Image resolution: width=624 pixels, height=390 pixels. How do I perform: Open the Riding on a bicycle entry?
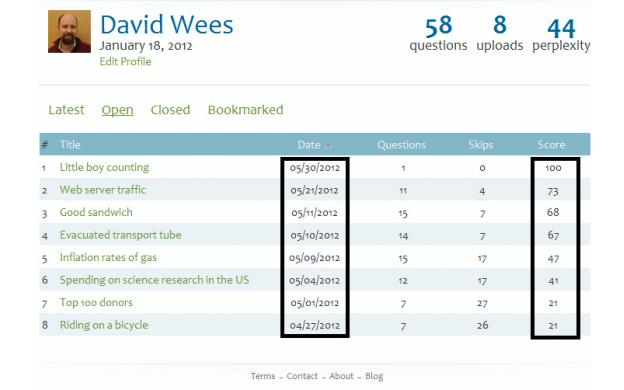(x=104, y=325)
